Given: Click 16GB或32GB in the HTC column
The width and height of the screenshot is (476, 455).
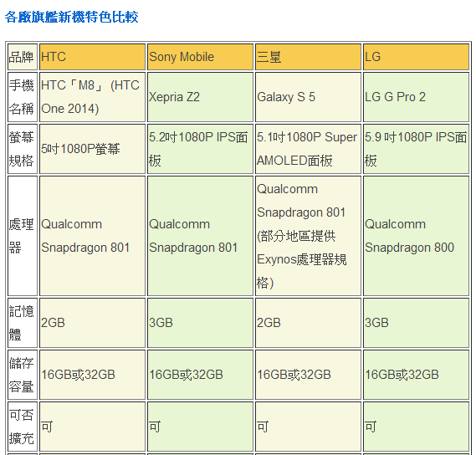Looking at the screenshot, I should (92, 375).
